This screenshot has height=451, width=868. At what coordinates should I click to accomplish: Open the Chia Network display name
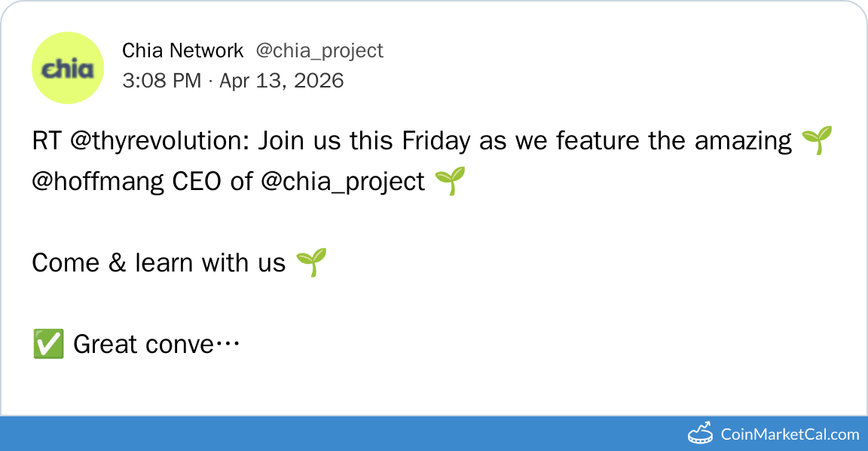click(183, 51)
